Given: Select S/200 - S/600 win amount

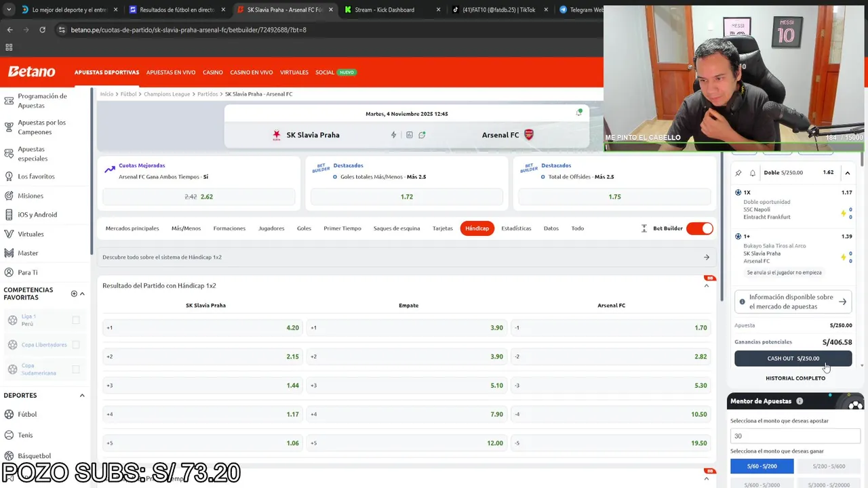Looking at the screenshot, I should (x=829, y=466).
